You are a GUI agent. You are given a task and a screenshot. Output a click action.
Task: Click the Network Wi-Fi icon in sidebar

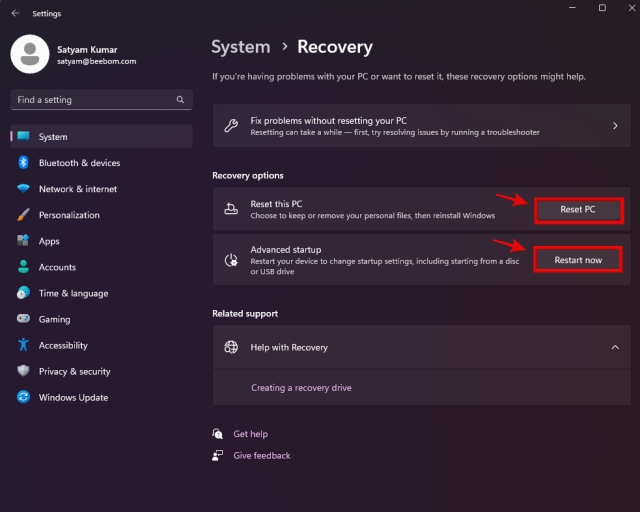23,189
